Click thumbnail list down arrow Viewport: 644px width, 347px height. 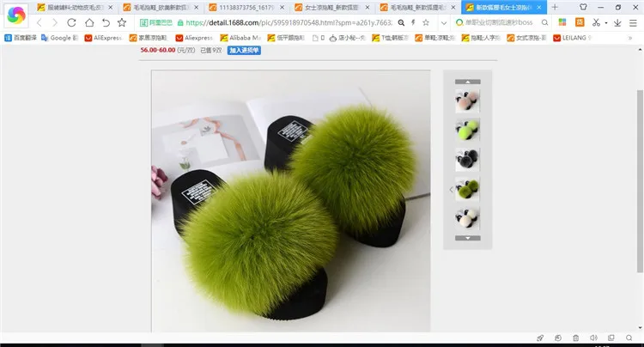pos(467,238)
